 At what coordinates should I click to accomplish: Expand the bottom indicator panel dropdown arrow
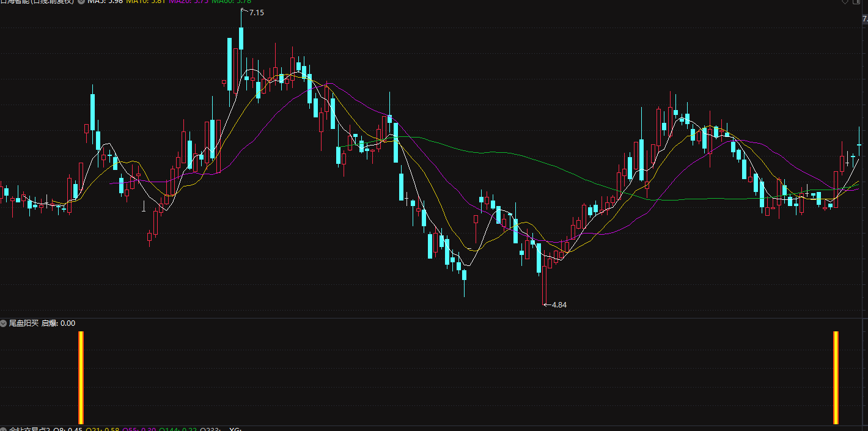coord(4,429)
